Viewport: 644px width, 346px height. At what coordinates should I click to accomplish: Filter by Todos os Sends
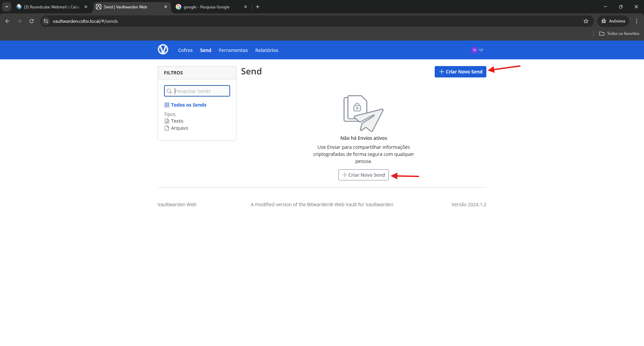(189, 105)
